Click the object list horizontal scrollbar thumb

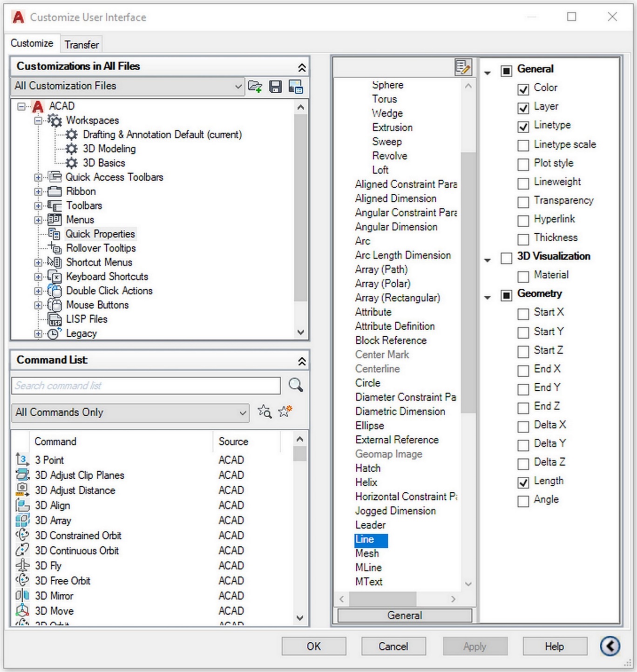point(383,599)
